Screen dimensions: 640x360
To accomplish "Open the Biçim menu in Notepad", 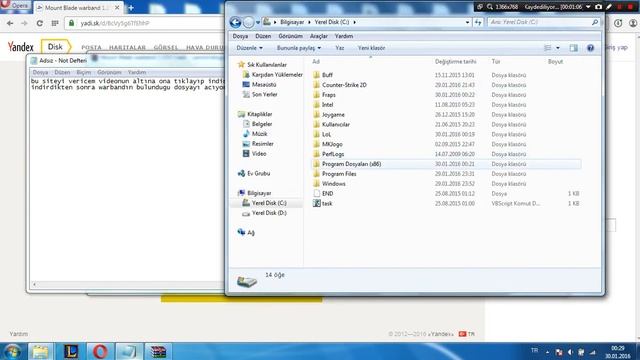I will [x=83, y=72].
